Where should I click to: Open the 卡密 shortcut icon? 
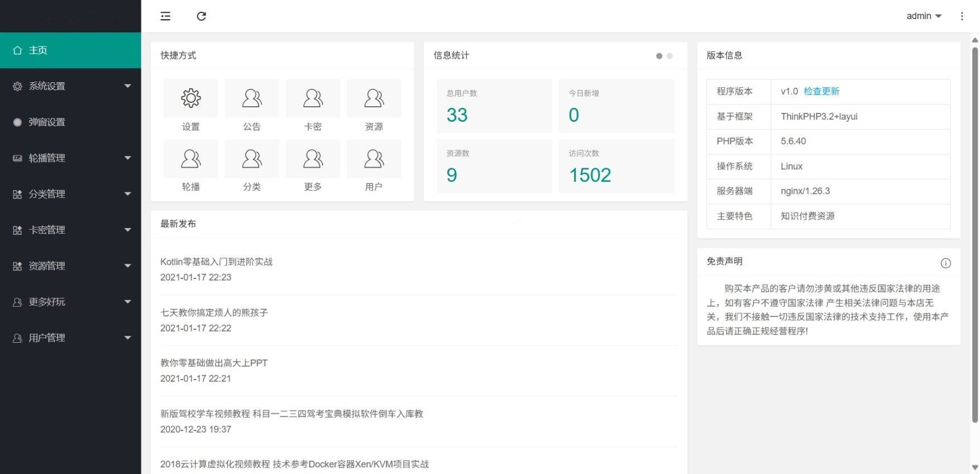(313, 98)
